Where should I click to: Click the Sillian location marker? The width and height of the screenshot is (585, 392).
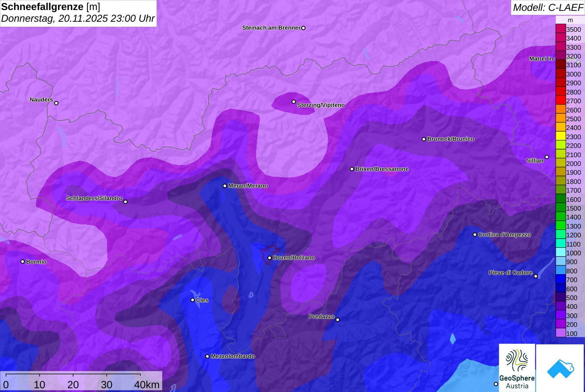547,157
